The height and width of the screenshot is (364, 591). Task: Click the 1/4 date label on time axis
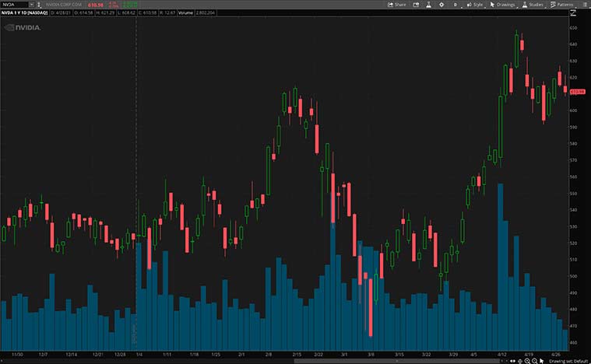[x=139, y=355]
